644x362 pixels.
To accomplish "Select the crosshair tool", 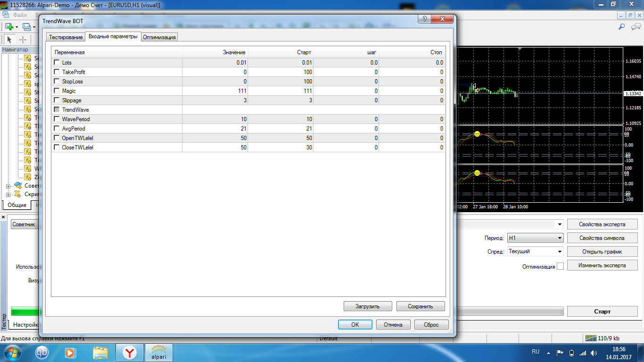I will pyautogui.click(x=23, y=40).
